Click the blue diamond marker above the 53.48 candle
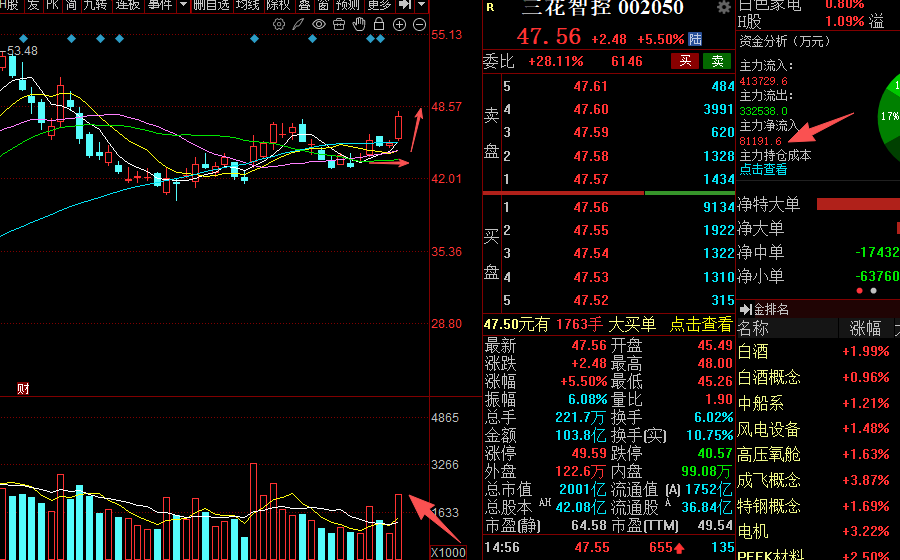 [24, 38]
